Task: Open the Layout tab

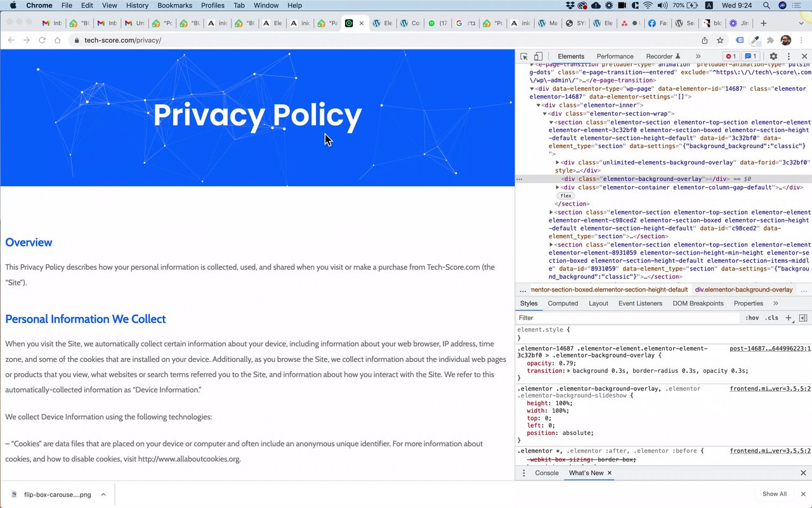Action: (598, 304)
